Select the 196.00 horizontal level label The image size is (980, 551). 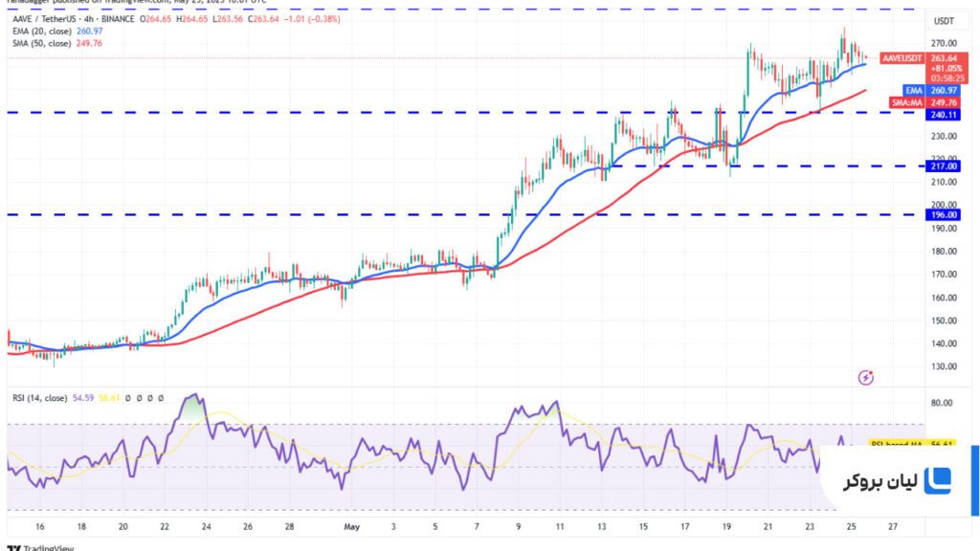(x=943, y=215)
